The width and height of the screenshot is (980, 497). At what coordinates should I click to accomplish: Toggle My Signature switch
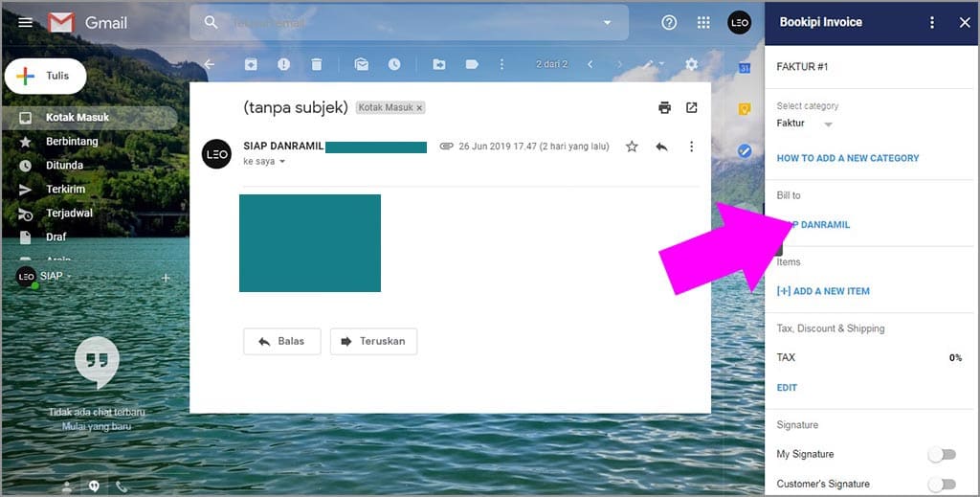(x=942, y=455)
